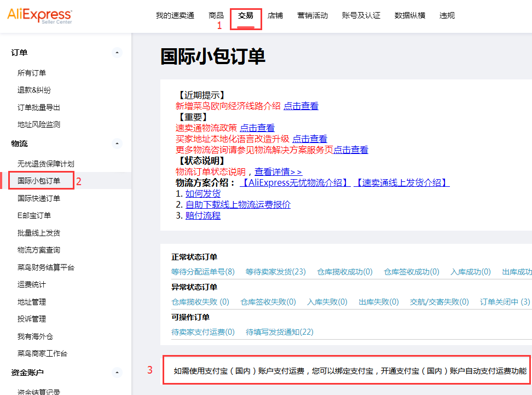Click 点击查看 next to 买家地址本地化语言改造升级
The image size is (532, 395).
310,139
